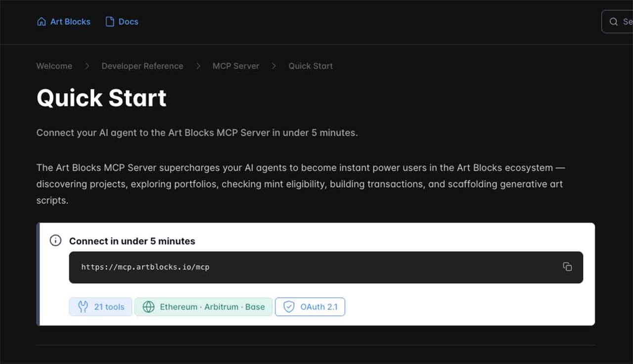Go to Welcome breadcrumb
The height and width of the screenshot is (364, 633).
(x=54, y=66)
